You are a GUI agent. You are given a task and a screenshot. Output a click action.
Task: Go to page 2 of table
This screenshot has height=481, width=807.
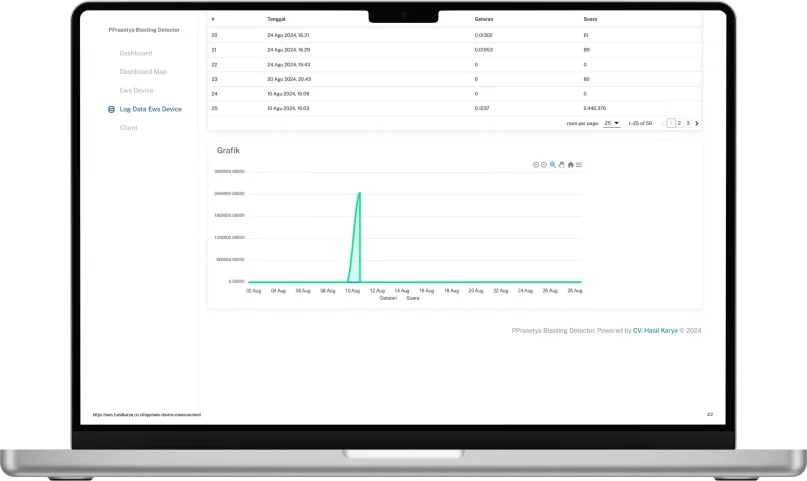pyautogui.click(x=679, y=123)
